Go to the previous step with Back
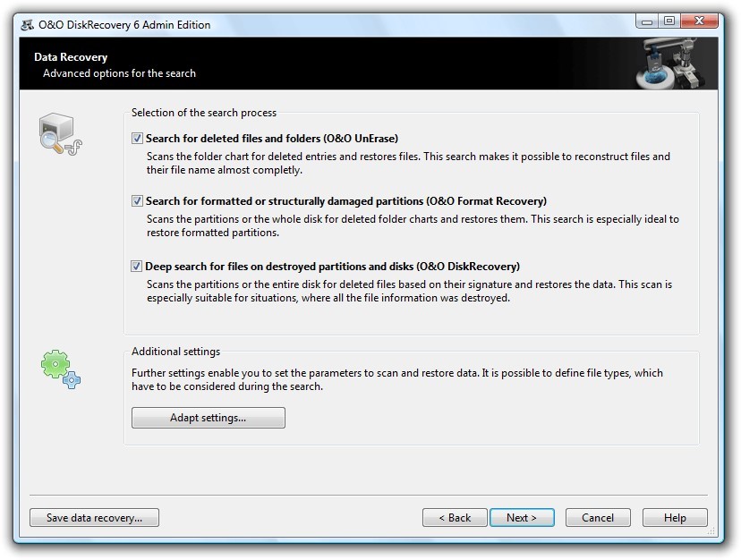Image resolution: width=741 pixels, height=560 pixels. (x=455, y=518)
